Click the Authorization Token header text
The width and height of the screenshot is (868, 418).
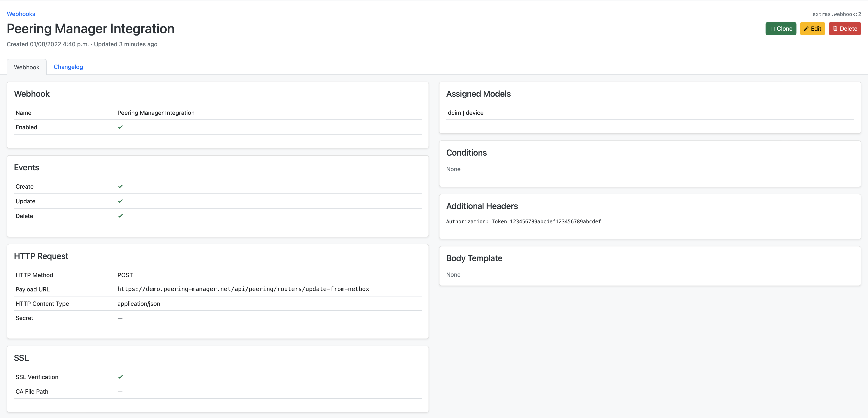pyautogui.click(x=523, y=221)
